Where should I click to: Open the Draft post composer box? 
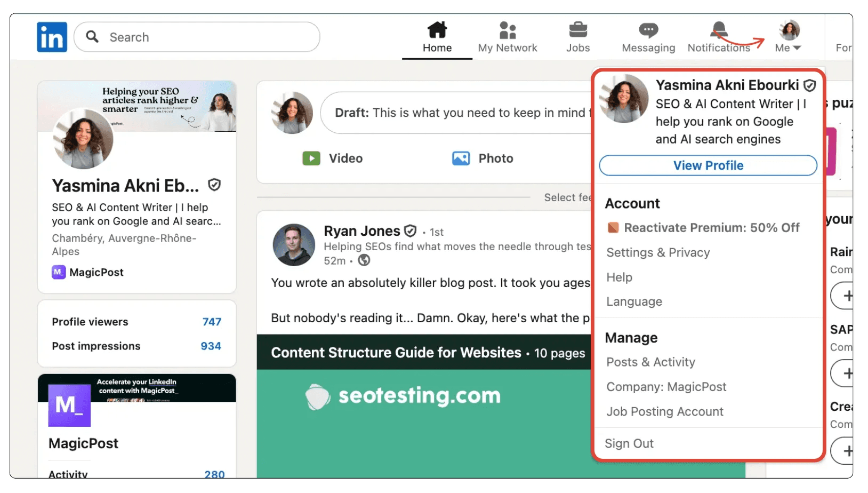456,113
